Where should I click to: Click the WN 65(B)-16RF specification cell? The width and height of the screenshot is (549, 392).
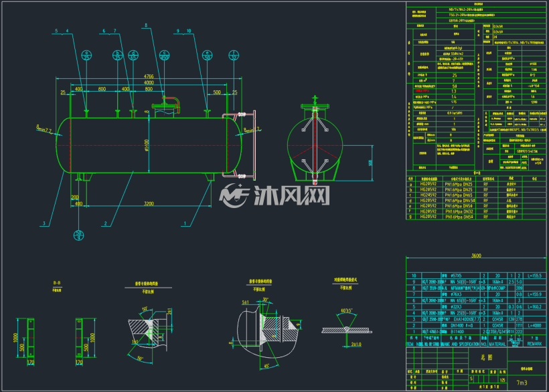(465, 301)
